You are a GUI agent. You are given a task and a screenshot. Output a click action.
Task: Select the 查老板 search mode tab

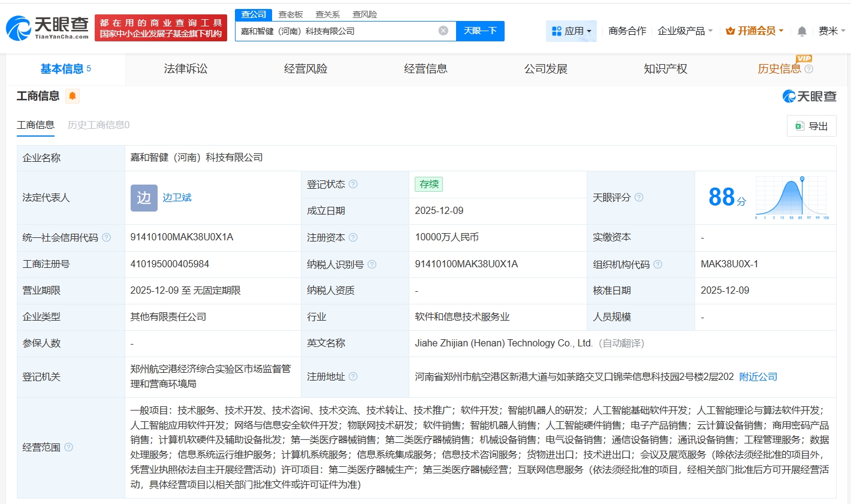click(291, 14)
